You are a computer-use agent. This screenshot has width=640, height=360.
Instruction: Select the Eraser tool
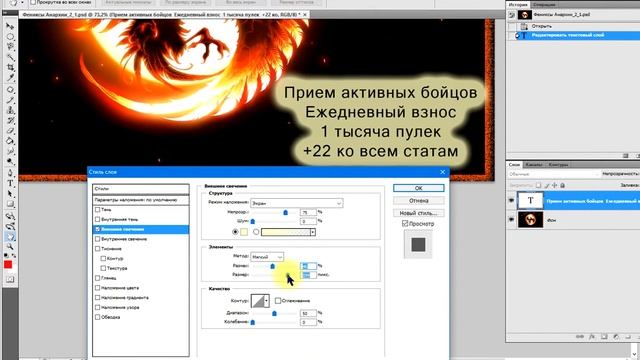tap(10, 131)
